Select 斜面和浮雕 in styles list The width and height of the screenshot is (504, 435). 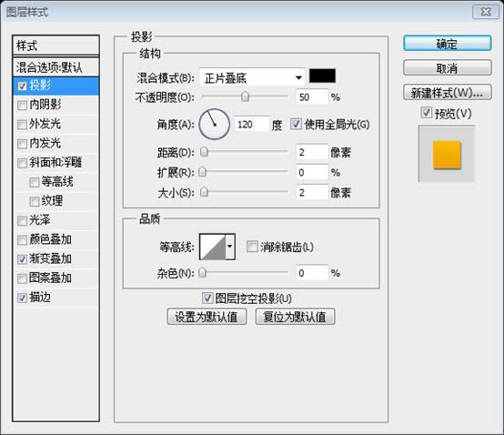pos(55,162)
